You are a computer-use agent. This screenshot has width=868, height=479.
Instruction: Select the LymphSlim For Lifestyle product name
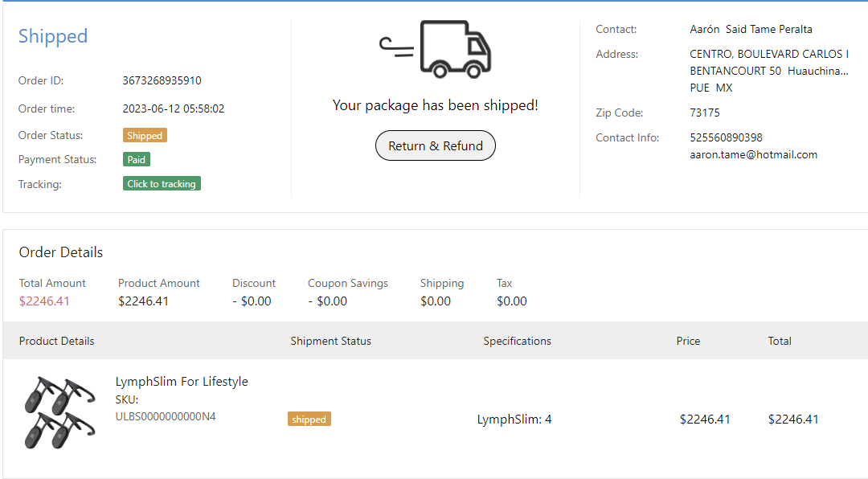[182, 382]
